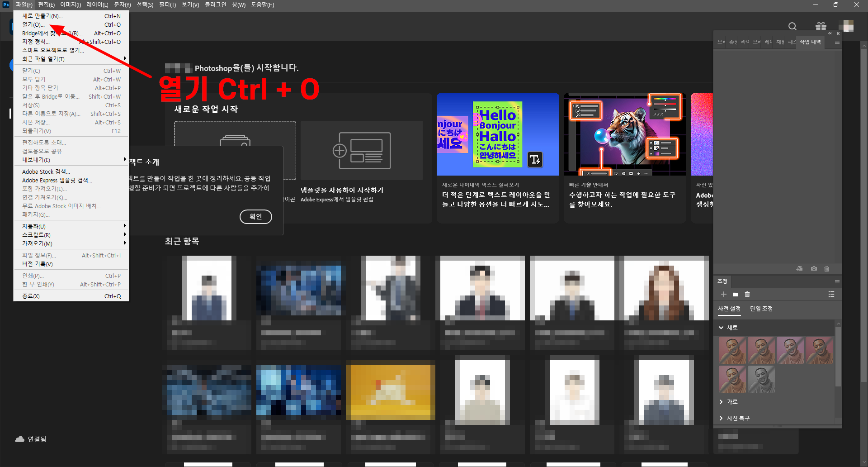Switch to the 단일 조정 tab
The height and width of the screenshot is (467, 868).
(761, 309)
